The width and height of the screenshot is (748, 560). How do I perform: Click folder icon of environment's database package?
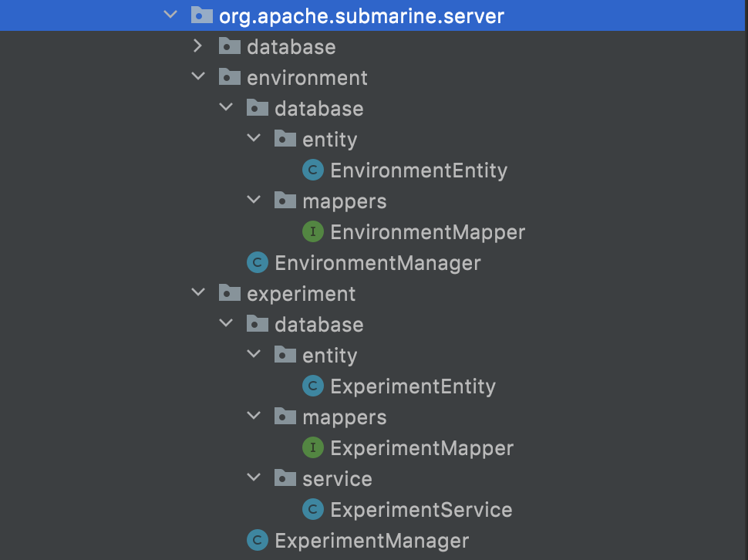257,108
